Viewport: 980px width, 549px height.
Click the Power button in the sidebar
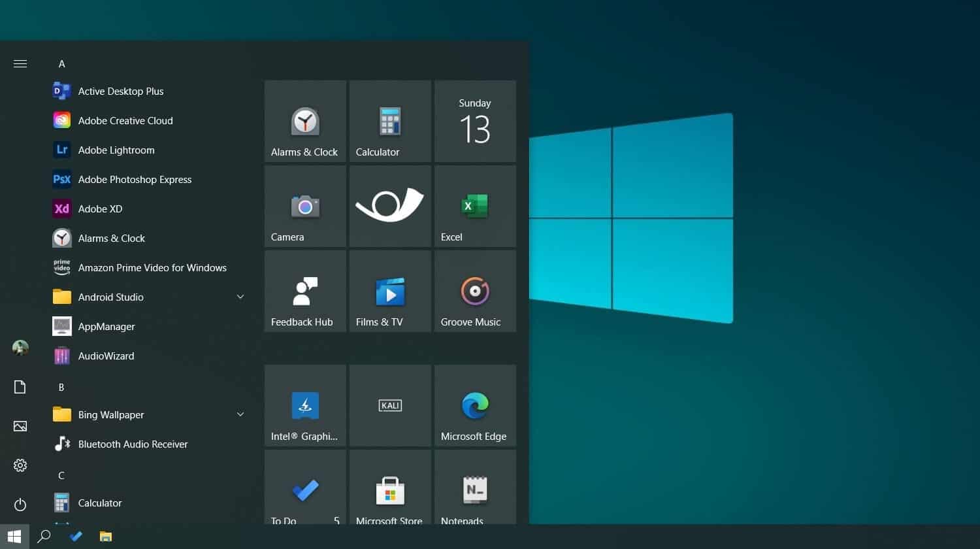point(20,505)
